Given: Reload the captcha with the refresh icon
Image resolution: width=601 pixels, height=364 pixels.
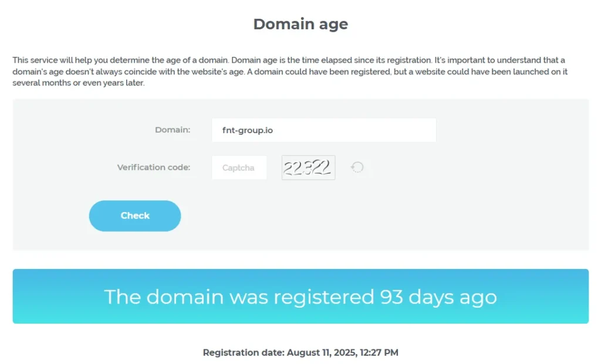Looking at the screenshot, I should point(357,168).
